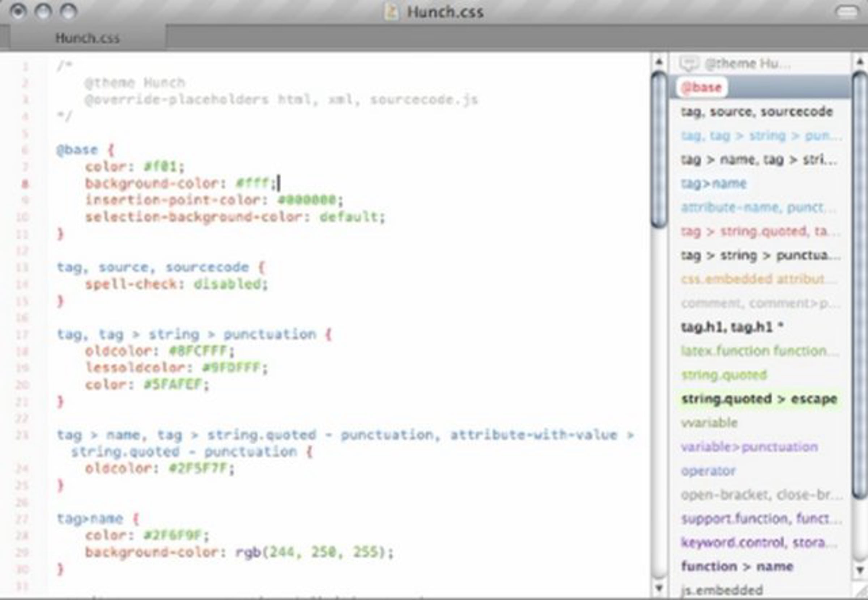Click the 'oldcolor: #2F5F7F;' line
868x600 pixels.
[x=160, y=468]
